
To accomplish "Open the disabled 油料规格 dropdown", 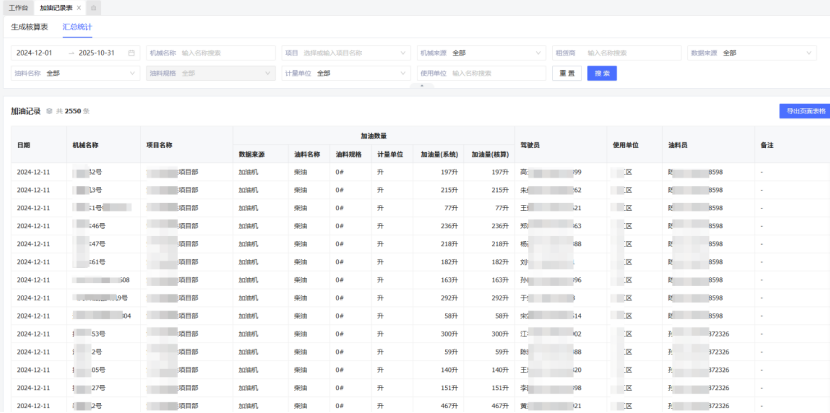I will [x=211, y=73].
